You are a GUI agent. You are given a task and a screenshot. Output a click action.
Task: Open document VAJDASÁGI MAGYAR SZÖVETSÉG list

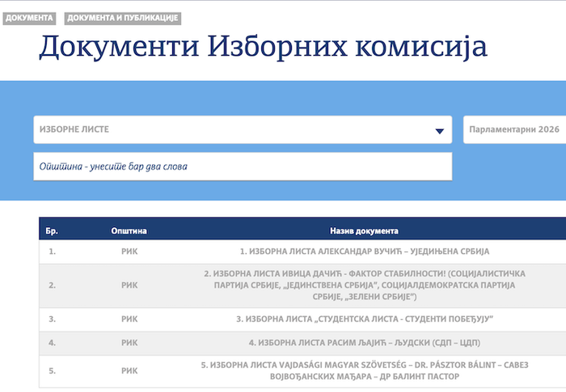pyautogui.click(x=365, y=371)
